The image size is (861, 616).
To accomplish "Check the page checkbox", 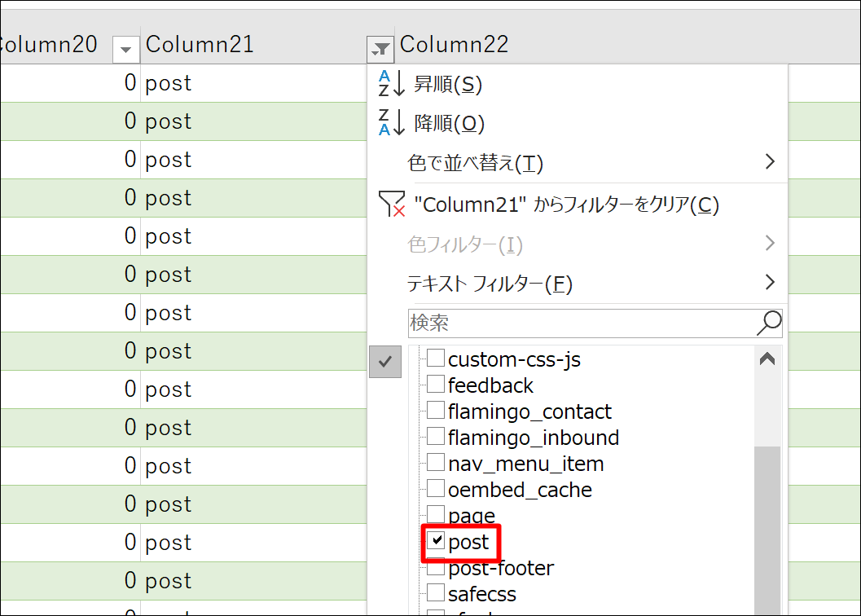I will pos(436,514).
